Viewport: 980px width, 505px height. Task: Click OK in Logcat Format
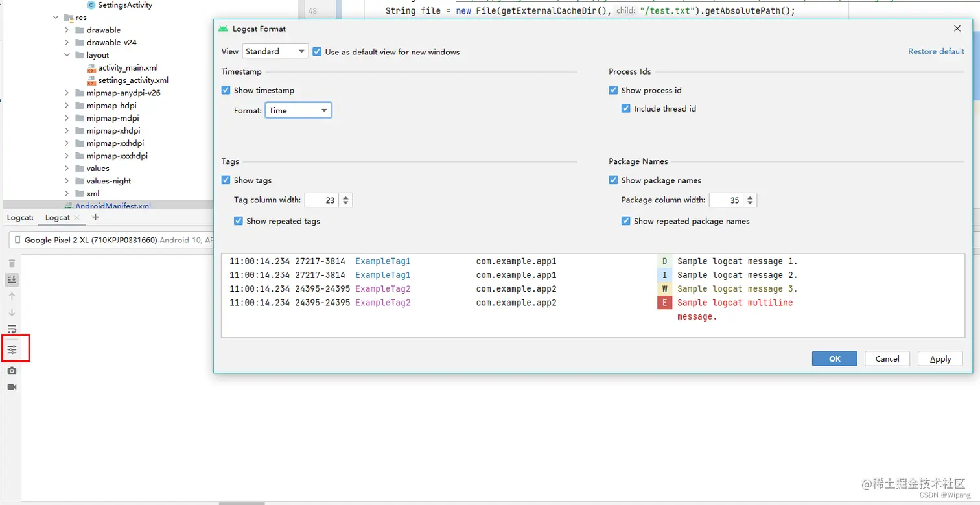click(x=834, y=358)
